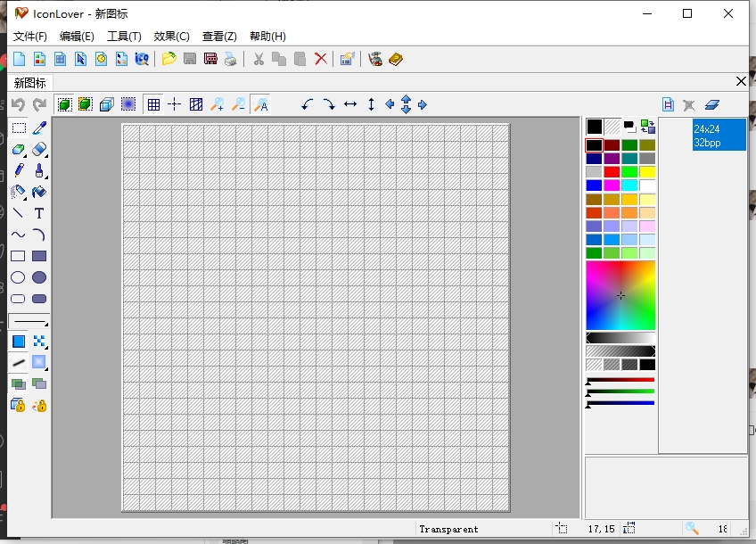Choose the filled ellipse shape tool
Image resolution: width=756 pixels, height=544 pixels.
pyautogui.click(x=39, y=277)
